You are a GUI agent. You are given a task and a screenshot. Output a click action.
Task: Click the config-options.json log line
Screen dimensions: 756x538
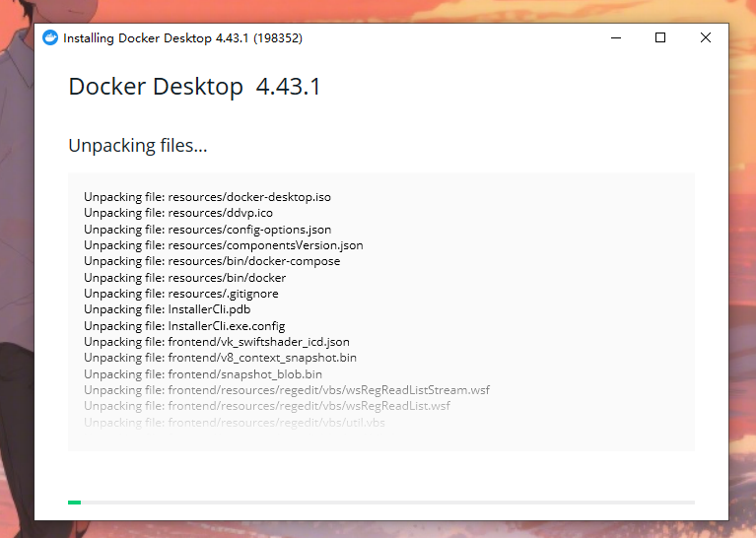click(207, 230)
